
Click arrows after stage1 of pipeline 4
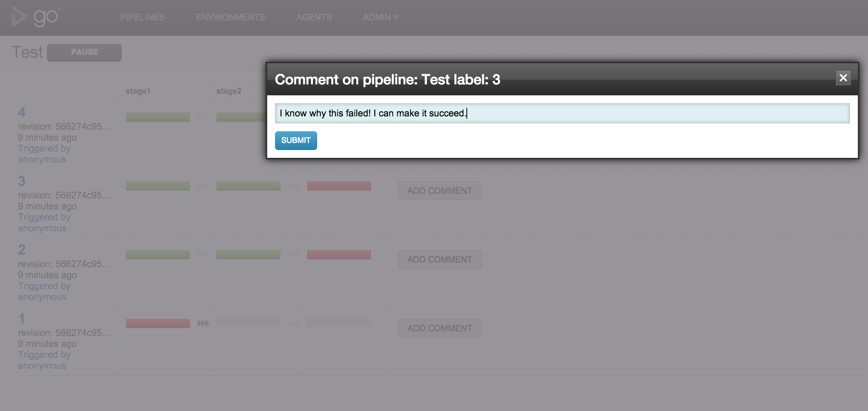tap(203, 117)
